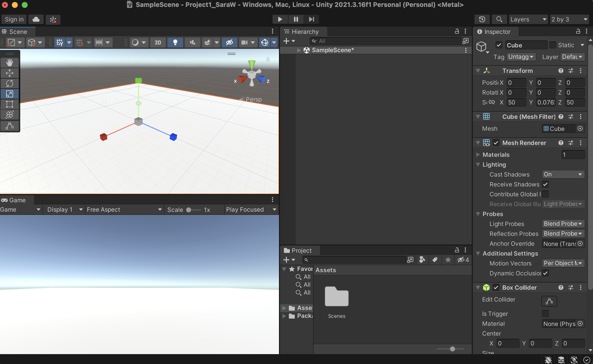The width and height of the screenshot is (593, 364).
Task: Select the Transform tool
Action: 10,115
